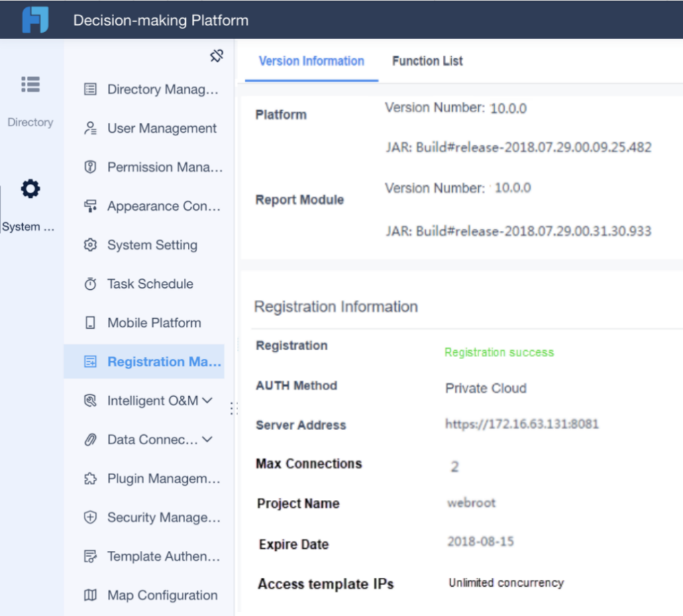Open Template Authentication menu entry

pyautogui.click(x=163, y=556)
